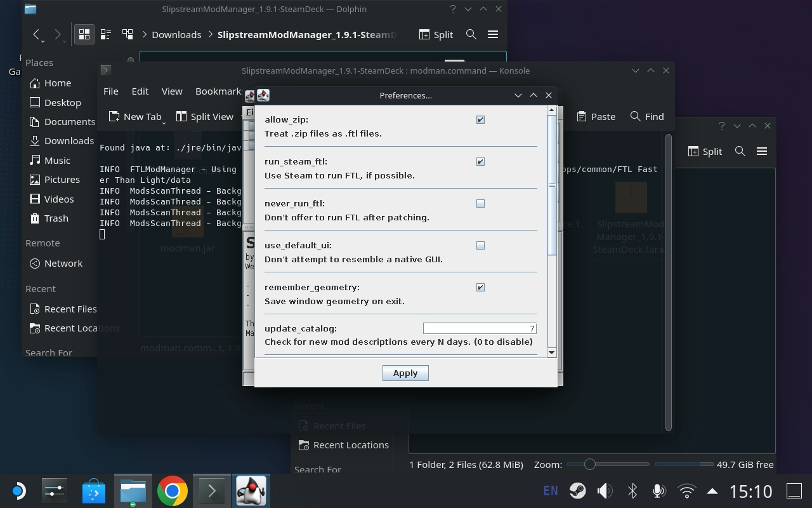This screenshot has height=508, width=812.
Task: Open Konsole's Edit menu
Action: [x=140, y=91]
